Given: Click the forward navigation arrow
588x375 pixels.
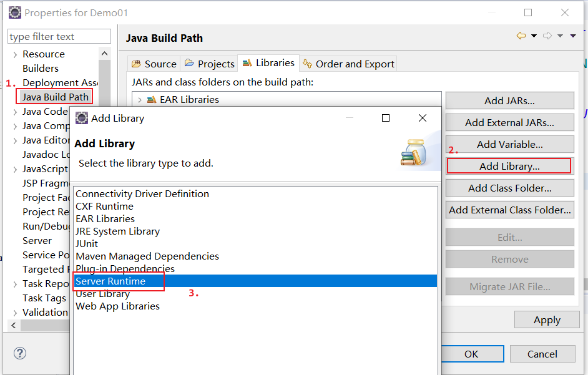Looking at the screenshot, I should click(x=549, y=36).
